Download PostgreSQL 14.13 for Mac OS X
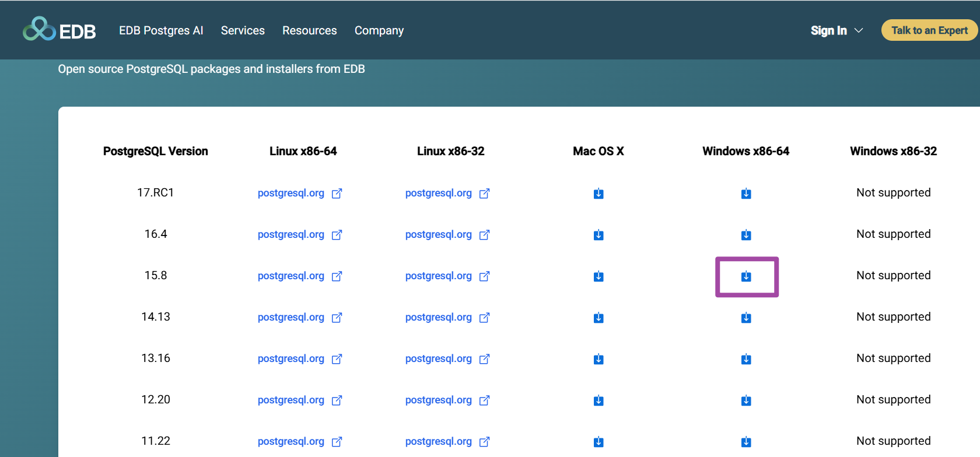 (x=598, y=318)
